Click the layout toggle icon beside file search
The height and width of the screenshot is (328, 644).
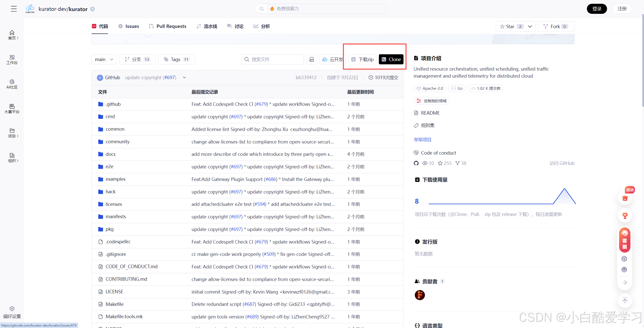(x=311, y=59)
